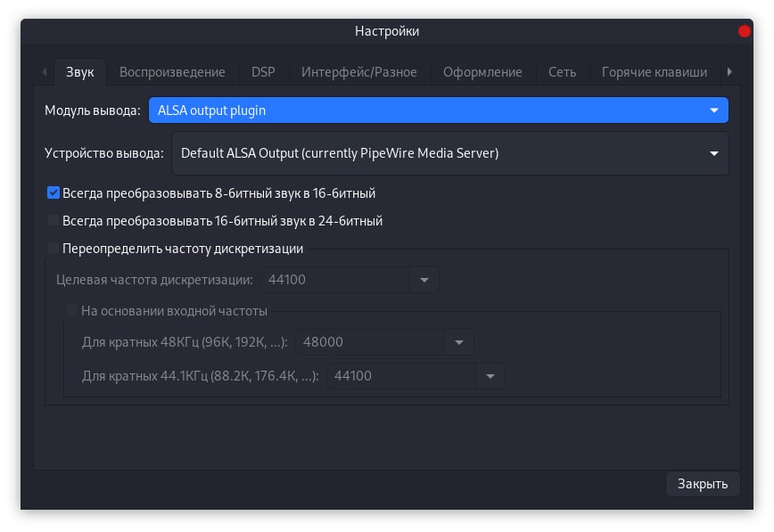Open the Сеть tab
This screenshot has height=532, width=774.
[x=562, y=72]
